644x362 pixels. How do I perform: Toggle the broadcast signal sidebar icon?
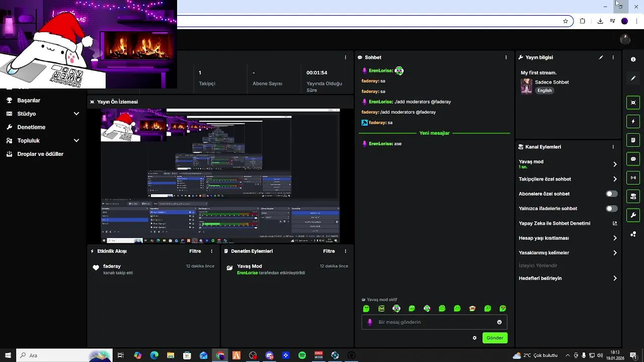[633, 177]
